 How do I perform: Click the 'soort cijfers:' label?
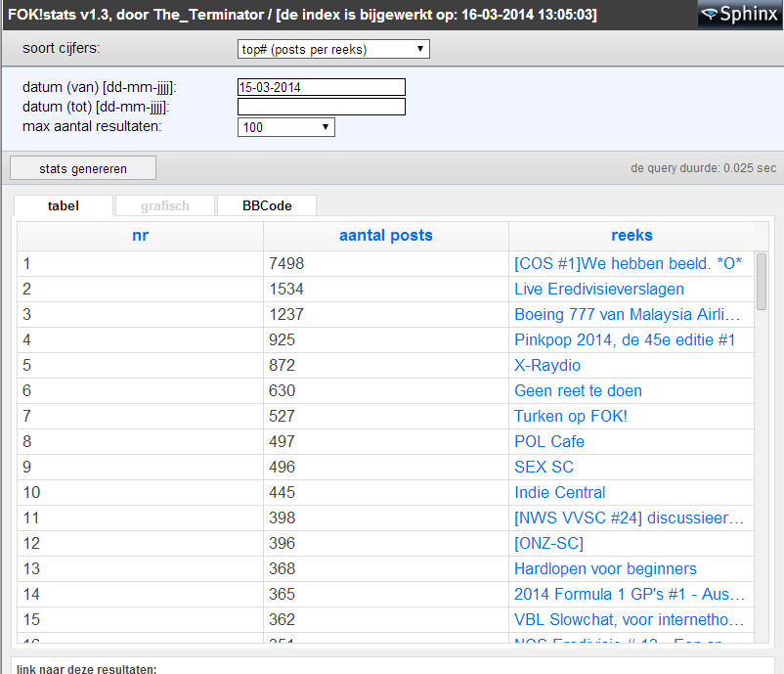point(61,48)
